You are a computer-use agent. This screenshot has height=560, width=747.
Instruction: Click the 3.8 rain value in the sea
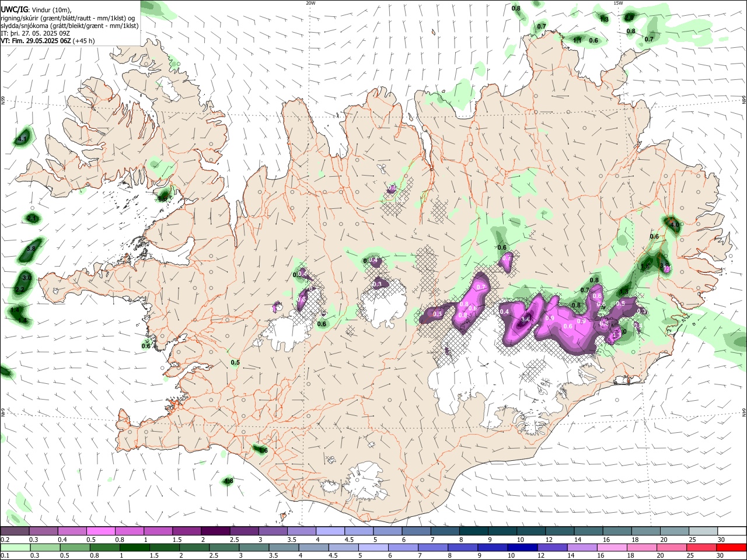pos(32,249)
